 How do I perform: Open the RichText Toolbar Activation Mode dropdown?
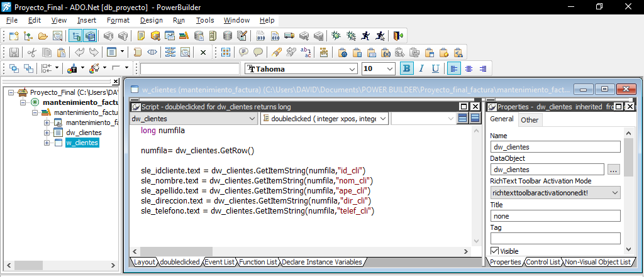pos(615,192)
